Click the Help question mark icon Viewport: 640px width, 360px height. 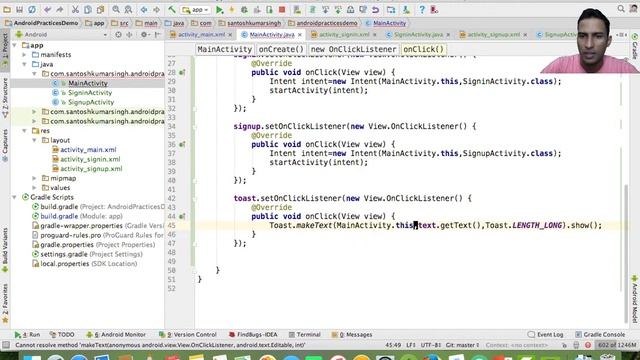point(422,9)
